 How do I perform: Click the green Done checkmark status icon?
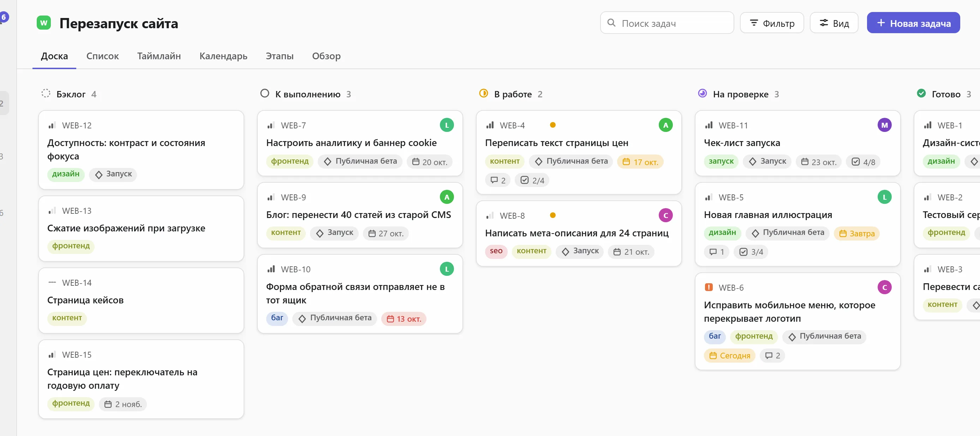921,93
